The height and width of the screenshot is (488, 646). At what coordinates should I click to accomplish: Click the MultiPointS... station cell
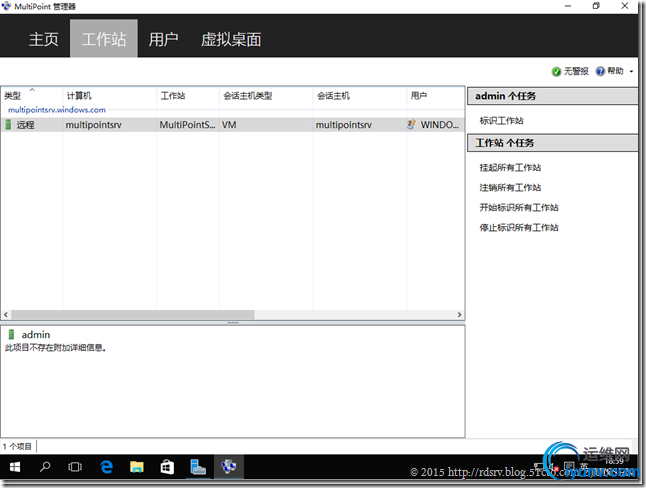(x=187, y=125)
